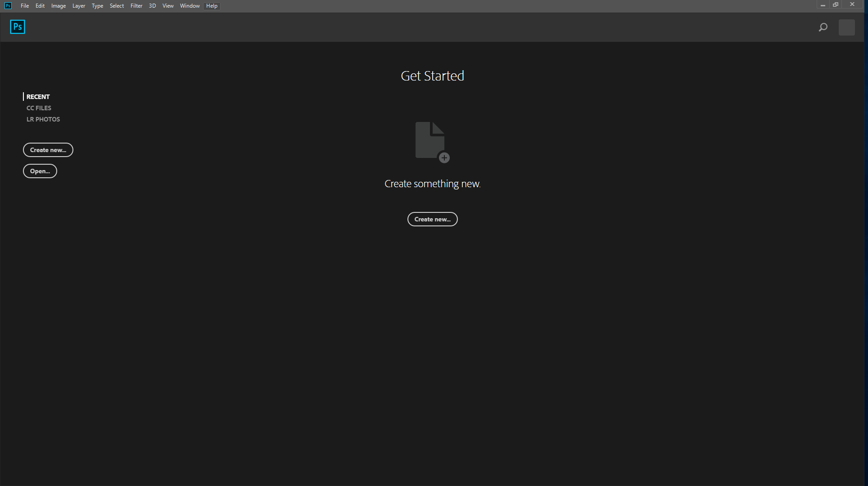The width and height of the screenshot is (868, 486).
Task: Click sidebar Create new... button
Action: click(x=48, y=150)
